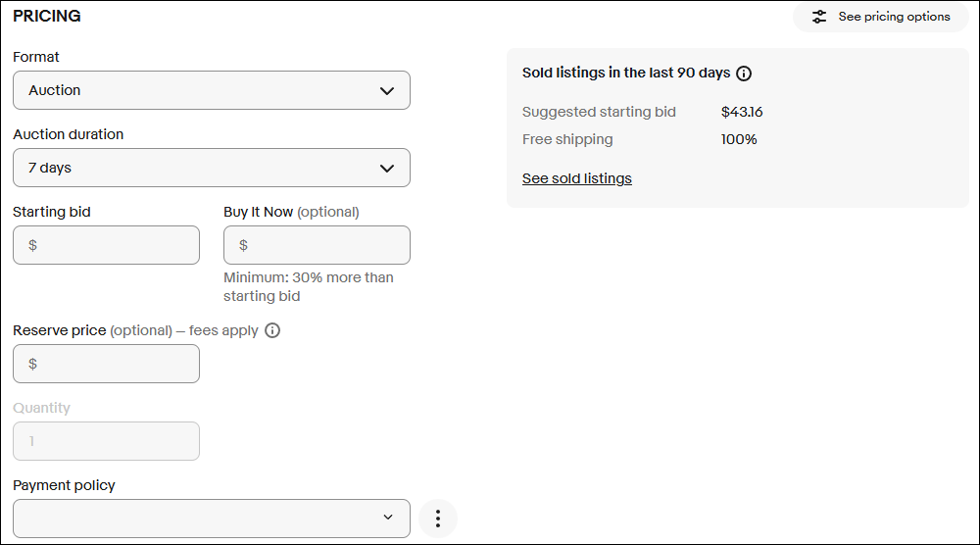
Task: Open the Format dropdown showing Auction
Action: pos(211,90)
